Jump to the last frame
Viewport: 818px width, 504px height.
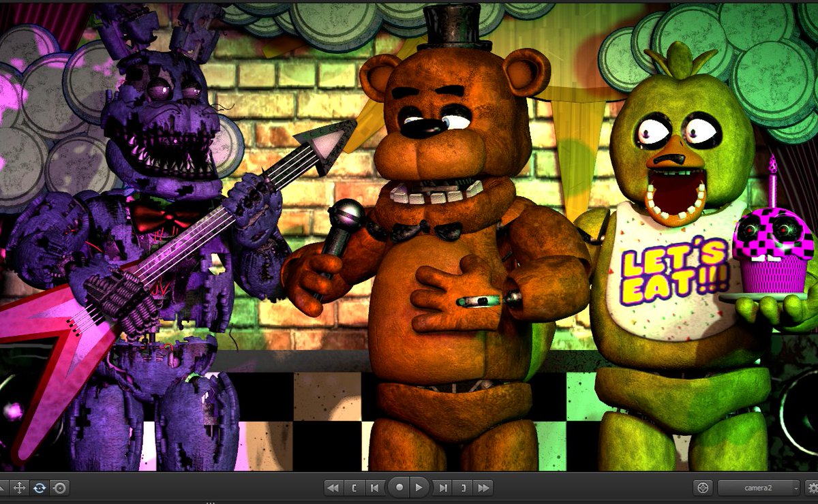pos(484,488)
